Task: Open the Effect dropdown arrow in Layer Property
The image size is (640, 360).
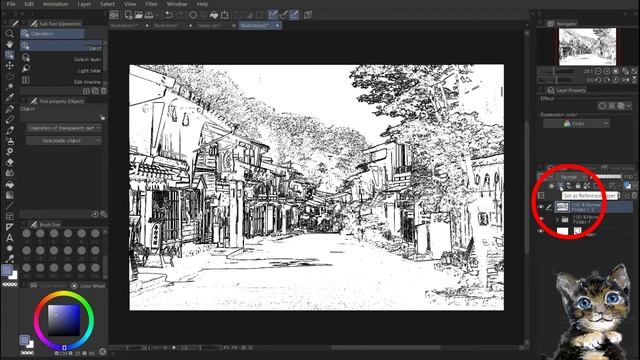Action: (x=628, y=106)
